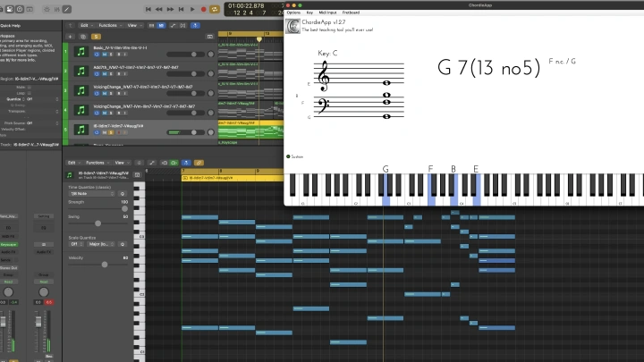Toggle the blue Catch Playhead button in Tracks area
Screen dimensions: 644x362
click(x=196, y=25)
